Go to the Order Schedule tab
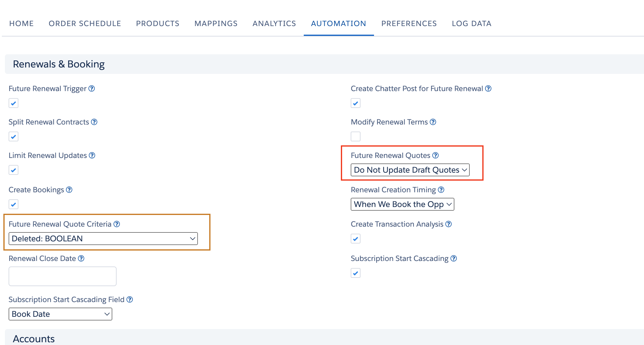 point(85,24)
